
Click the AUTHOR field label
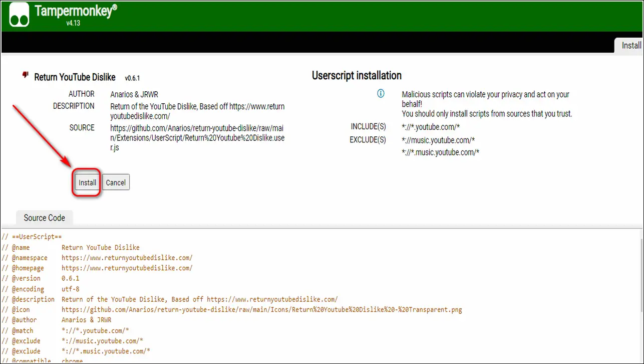[x=82, y=94]
